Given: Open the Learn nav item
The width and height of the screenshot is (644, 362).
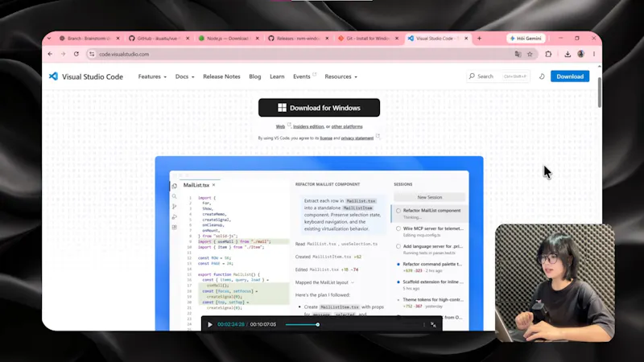Looking at the screenshot, I should (x=277, y=76).
